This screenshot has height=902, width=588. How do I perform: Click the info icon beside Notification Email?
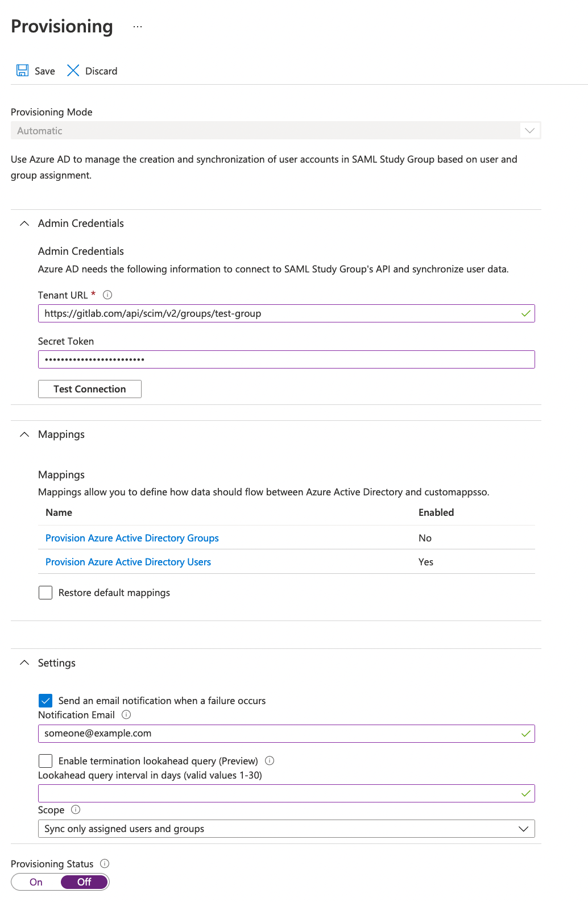point(126,715)
